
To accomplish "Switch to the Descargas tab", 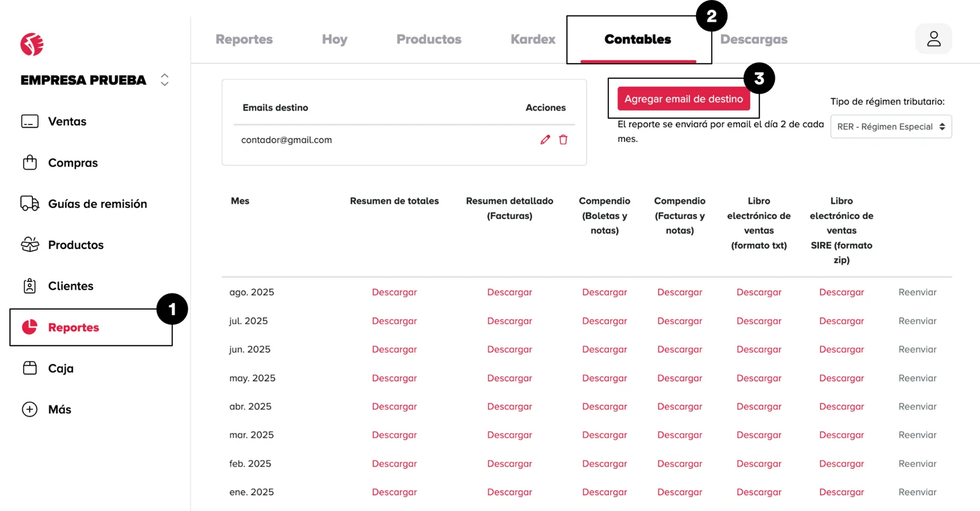I will [x=753, y=39].
